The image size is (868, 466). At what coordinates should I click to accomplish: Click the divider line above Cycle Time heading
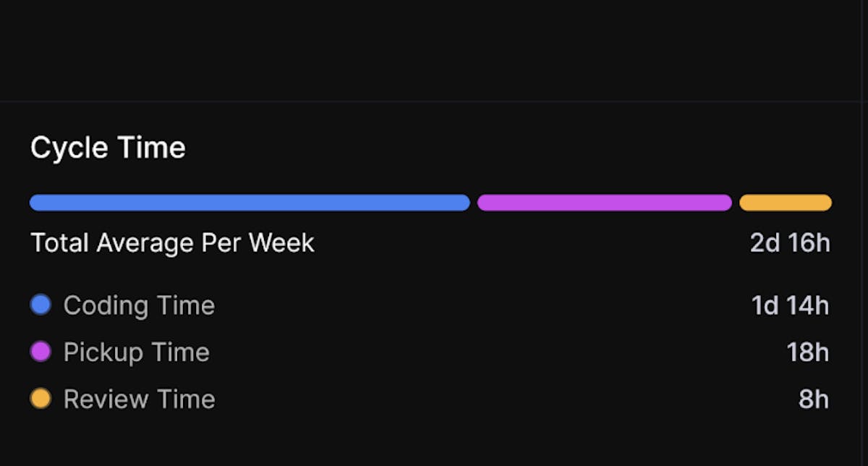click(434, 101)
